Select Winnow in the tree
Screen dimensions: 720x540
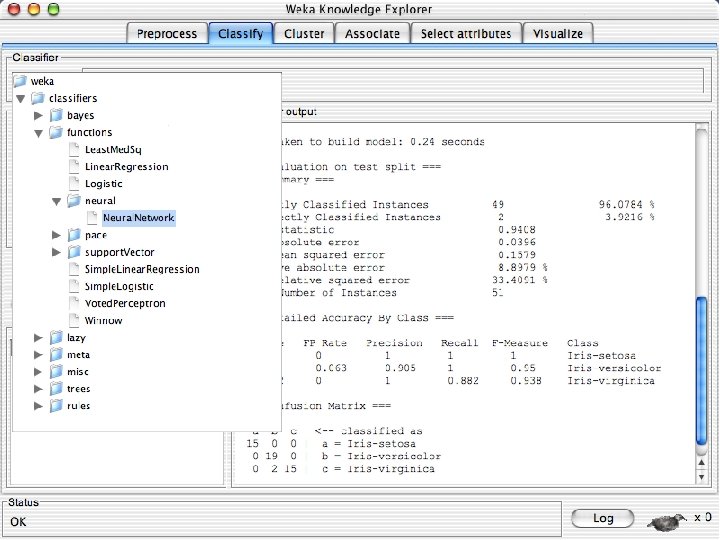tap(103, 320)
